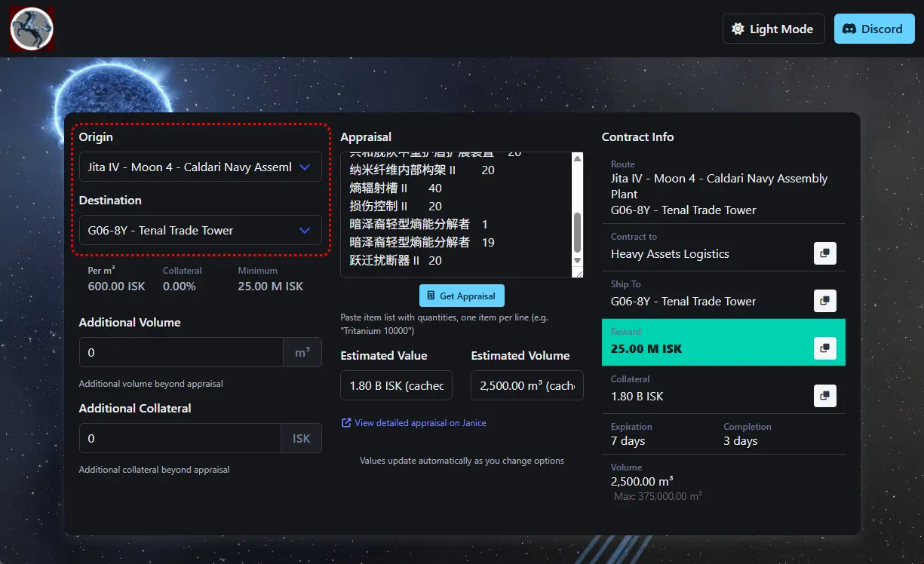Click the 纳米纤维内部构架 II row
Screen dimensions: 924x564
tap(422, 170)
